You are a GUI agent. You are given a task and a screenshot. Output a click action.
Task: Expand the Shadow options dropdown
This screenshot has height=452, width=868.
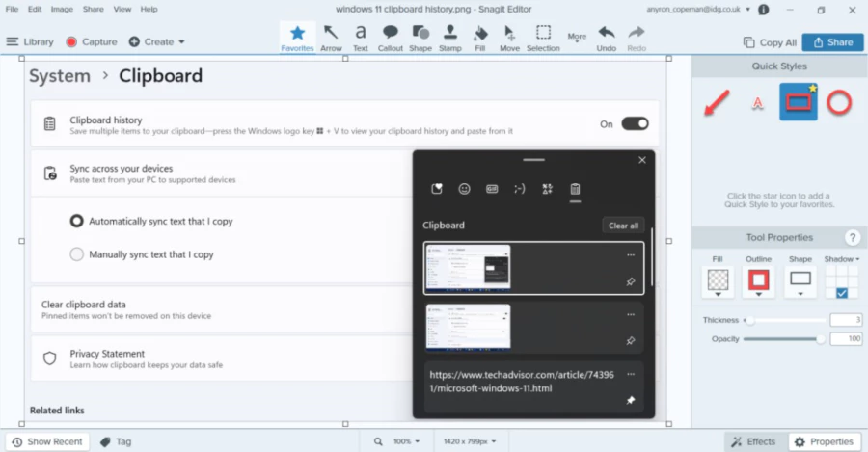[842, 259]
